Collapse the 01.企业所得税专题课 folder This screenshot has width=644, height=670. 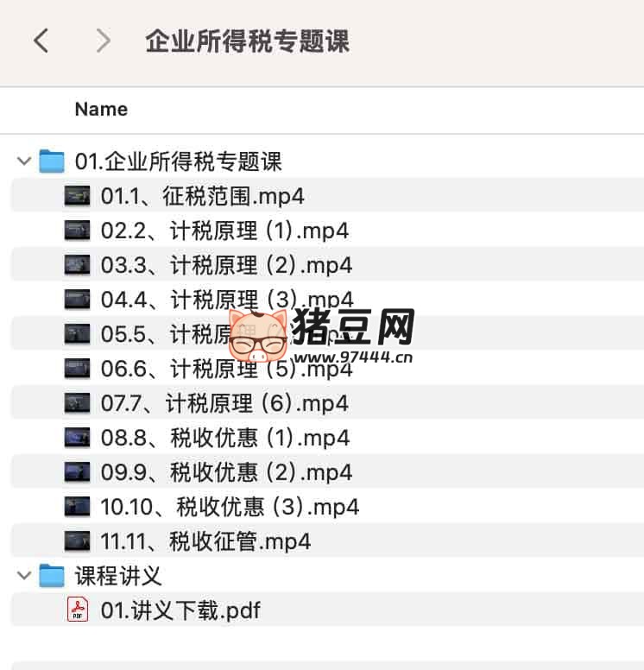pos(23,161)
